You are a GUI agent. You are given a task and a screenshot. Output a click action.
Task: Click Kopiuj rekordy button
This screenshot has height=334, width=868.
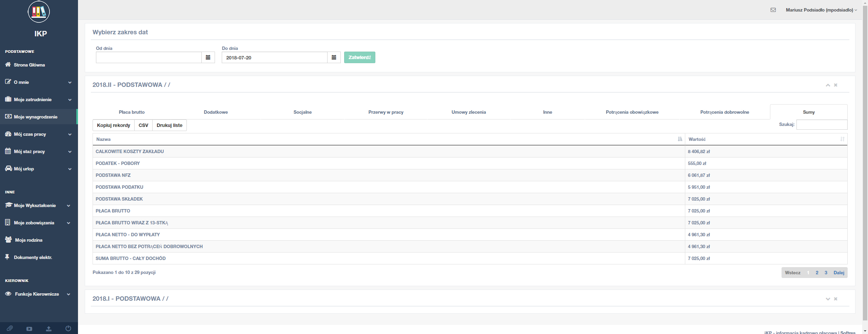click(x=114, y=125)
